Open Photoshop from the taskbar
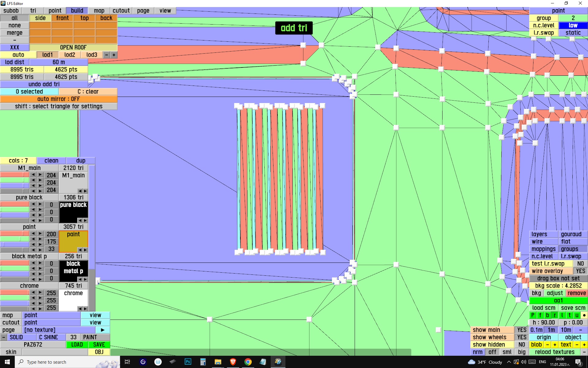The image size is (588, 368). 188,362
